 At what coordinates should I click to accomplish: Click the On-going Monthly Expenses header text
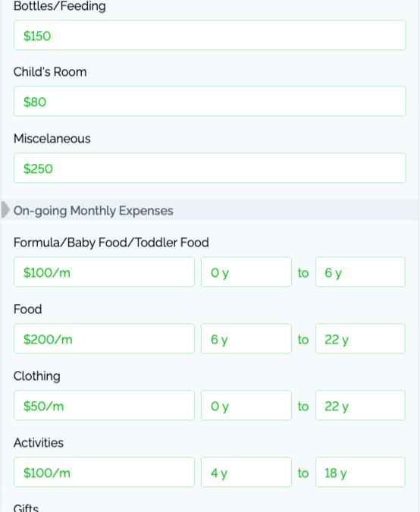(93, 211)
